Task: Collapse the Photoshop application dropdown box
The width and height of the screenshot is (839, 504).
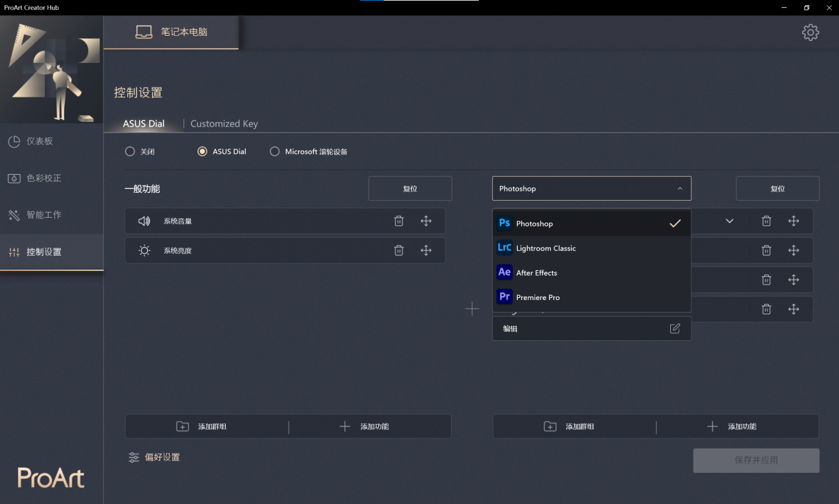Action: [x=591, y=189]
